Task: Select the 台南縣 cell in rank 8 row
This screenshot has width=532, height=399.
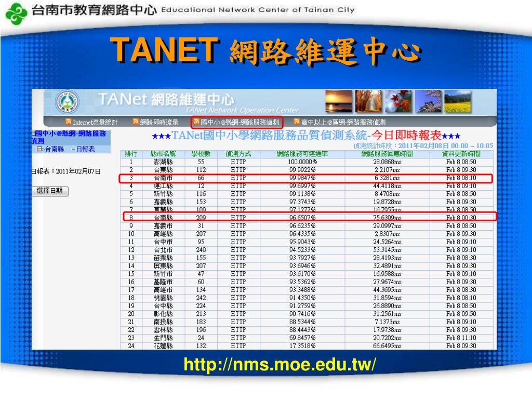Action: pos(163,218)
